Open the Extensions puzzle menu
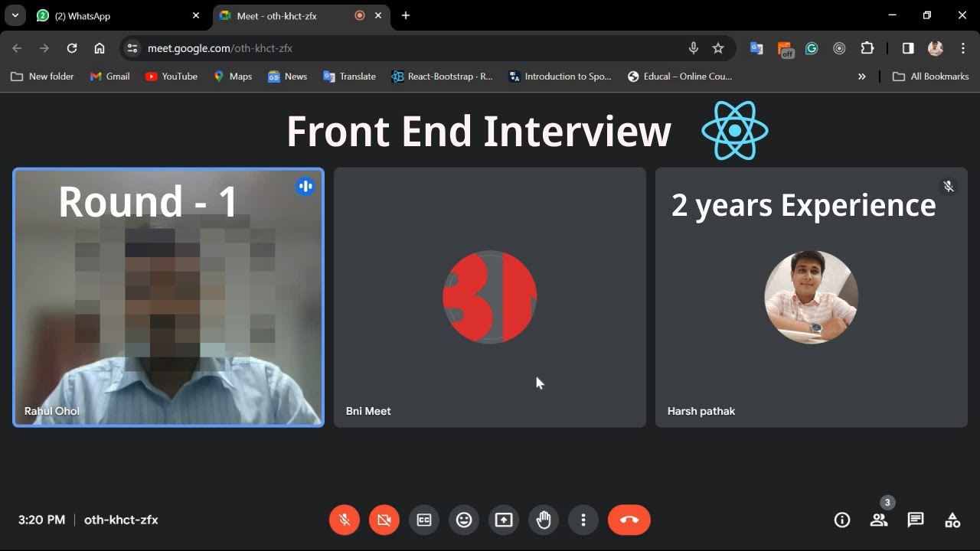 point(867,48)
